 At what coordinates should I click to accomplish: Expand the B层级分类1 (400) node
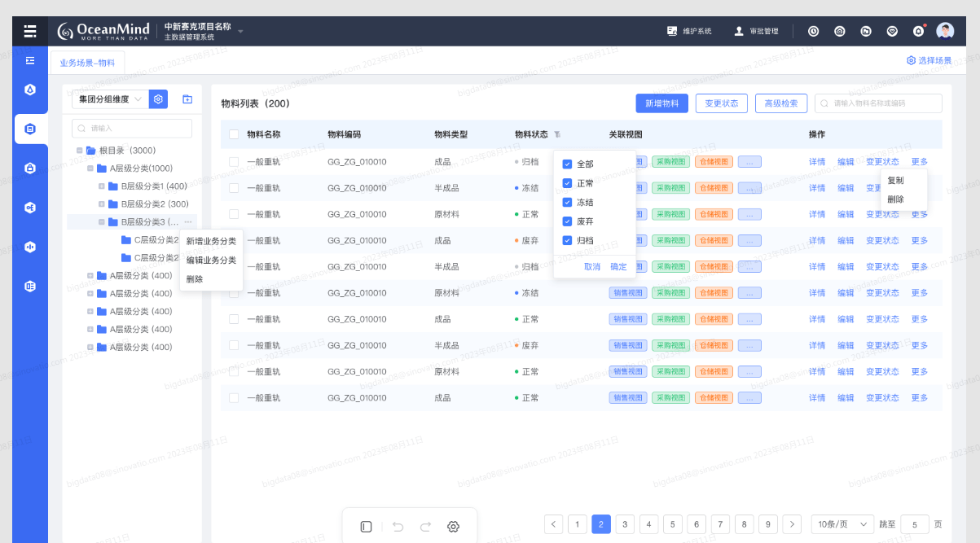coord(102,186)
